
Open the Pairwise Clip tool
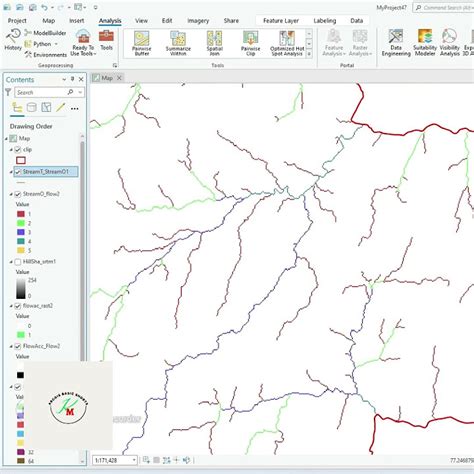(x=250, y=43)
